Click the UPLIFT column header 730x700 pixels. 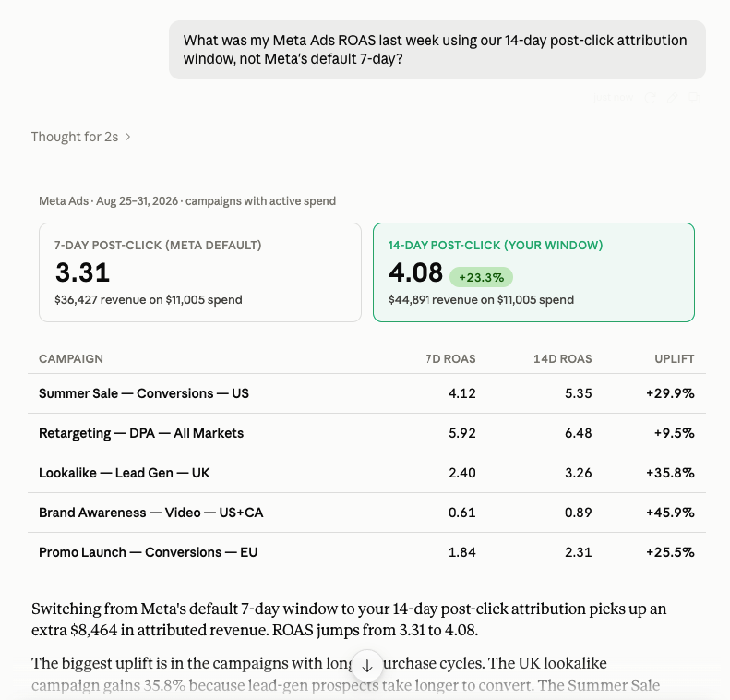[x=674, y=359]
